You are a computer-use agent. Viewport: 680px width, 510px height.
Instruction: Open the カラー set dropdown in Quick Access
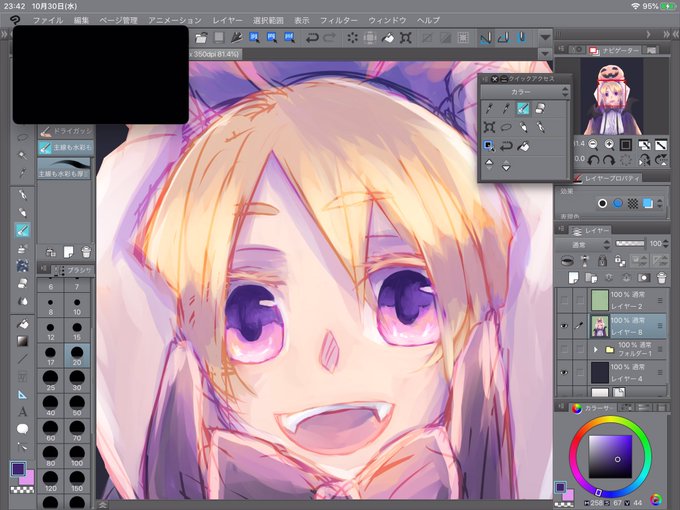(x=525, y=92)
